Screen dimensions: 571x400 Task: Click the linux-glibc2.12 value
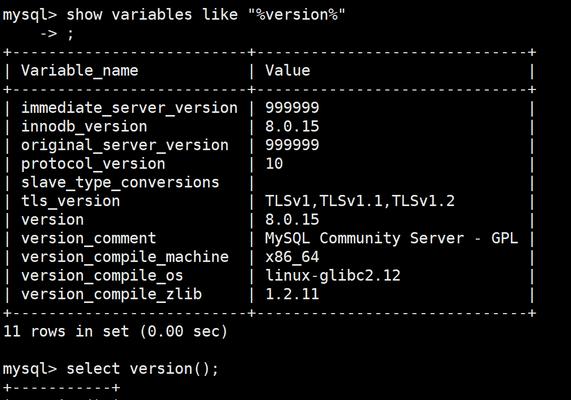333,276
